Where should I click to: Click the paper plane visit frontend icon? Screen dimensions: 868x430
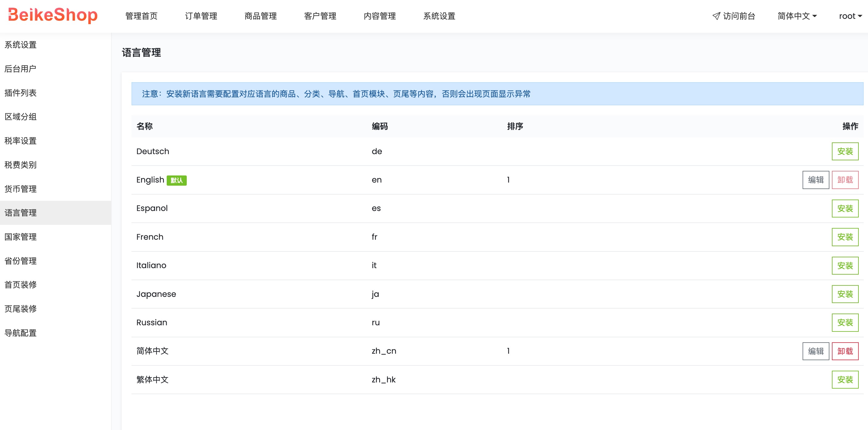click(x=716, y=16)
